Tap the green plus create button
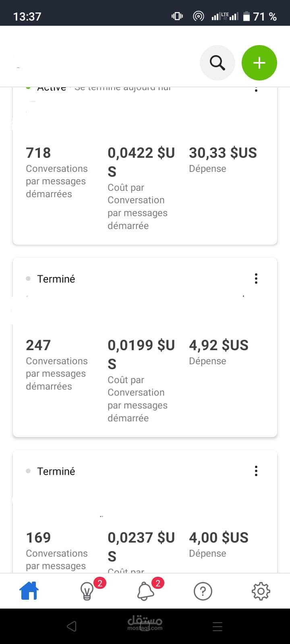Viewport: 290px width, 644px height. pyautogui.click(x=259, y=63)
